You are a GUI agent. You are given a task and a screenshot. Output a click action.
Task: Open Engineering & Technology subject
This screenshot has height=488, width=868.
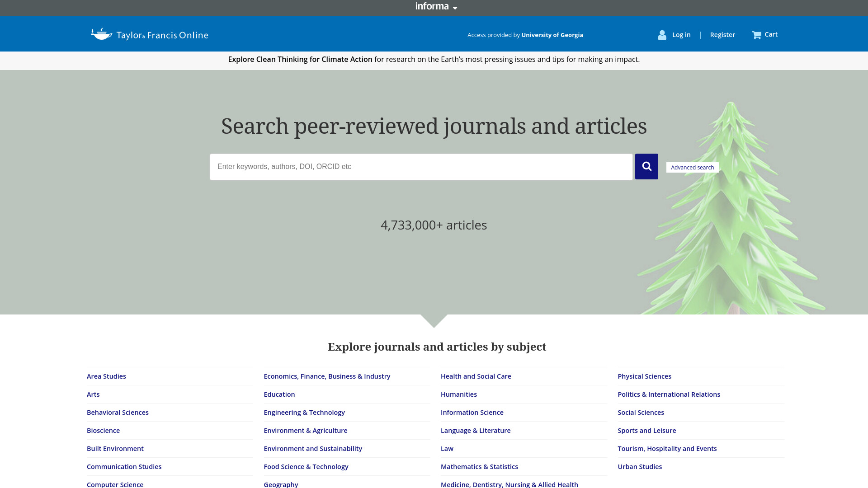point(304,413)
